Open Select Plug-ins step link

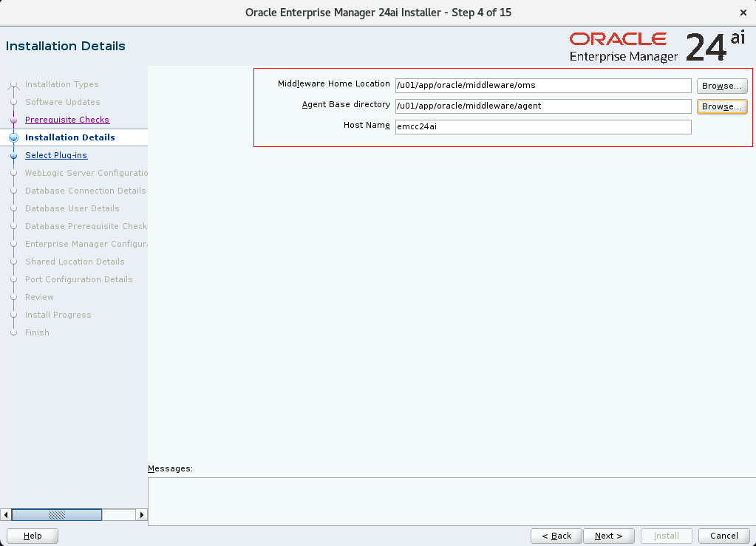point(56,155)
